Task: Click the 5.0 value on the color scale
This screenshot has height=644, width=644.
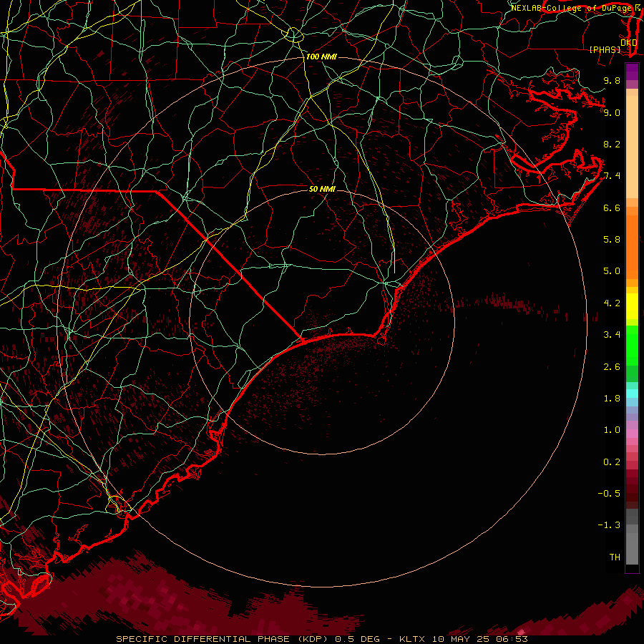Action: click(612, 271)
